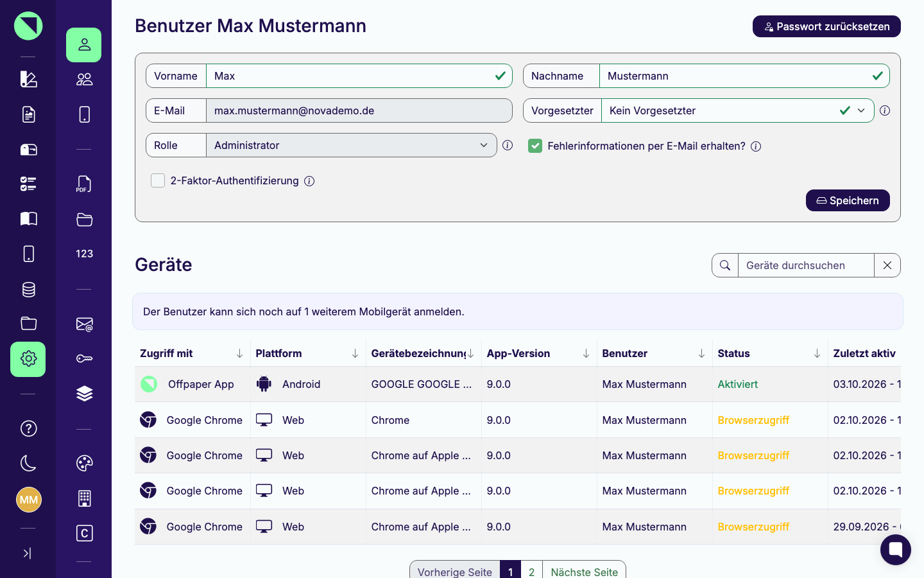This screenshot has width=924, height=578.
Task: Click Passwort zurücksetzen button
Action: [826, 26]
